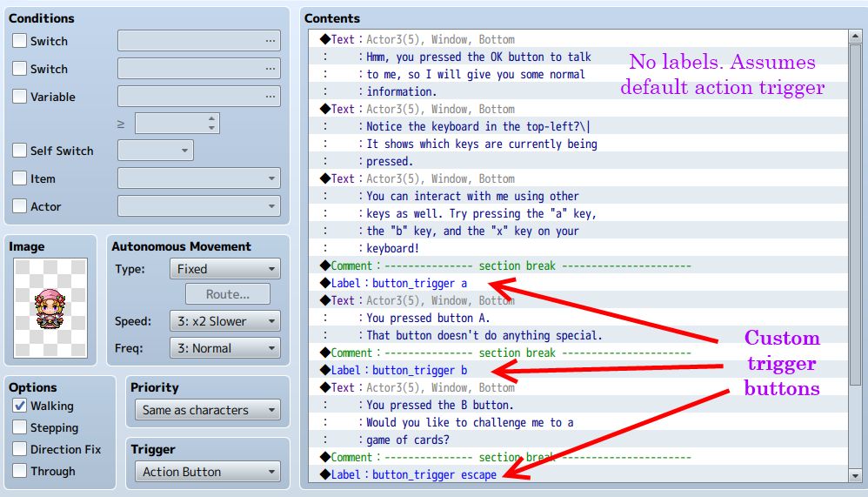Enable the second Switch condition checkbox
This screenshot has width=868, height=497.
point(19,68)
